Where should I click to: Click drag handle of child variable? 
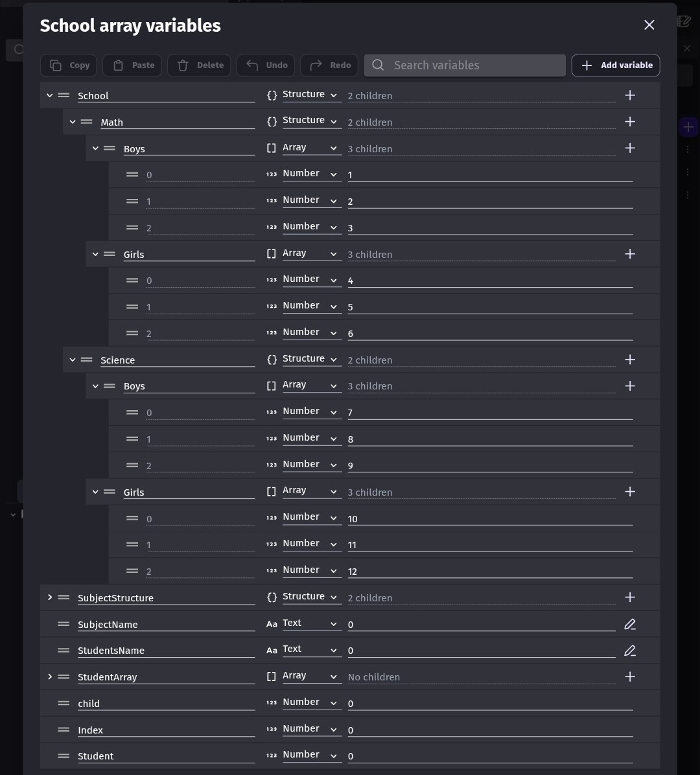(64, 703)
